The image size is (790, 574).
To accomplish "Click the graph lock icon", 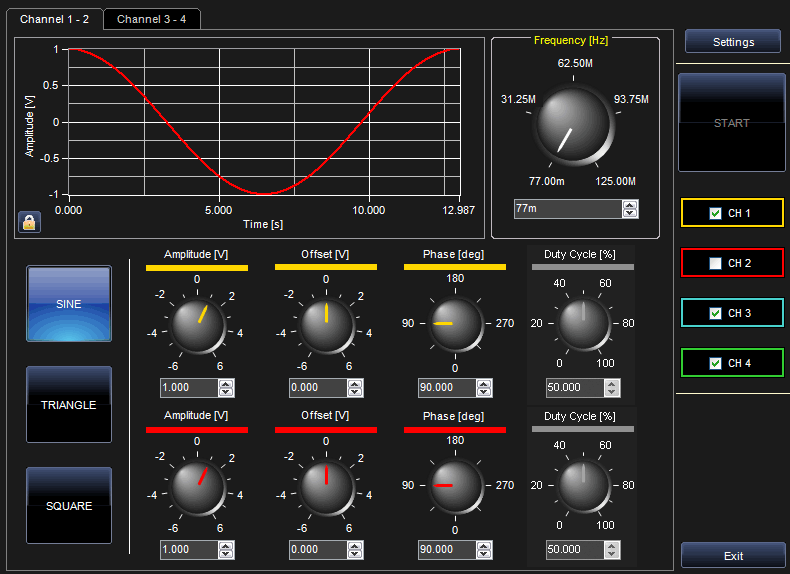I will click(28, 222).
